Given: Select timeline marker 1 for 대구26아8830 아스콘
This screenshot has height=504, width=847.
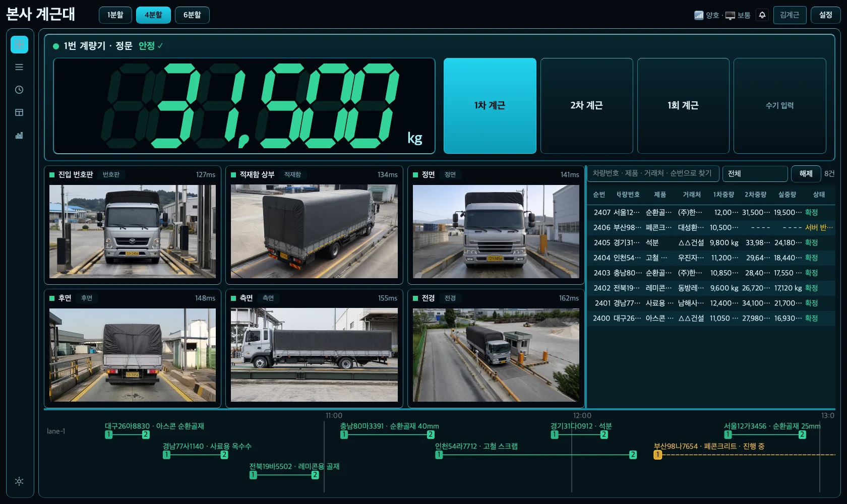Looking at the screenshot, I should [x=108, y=434].
